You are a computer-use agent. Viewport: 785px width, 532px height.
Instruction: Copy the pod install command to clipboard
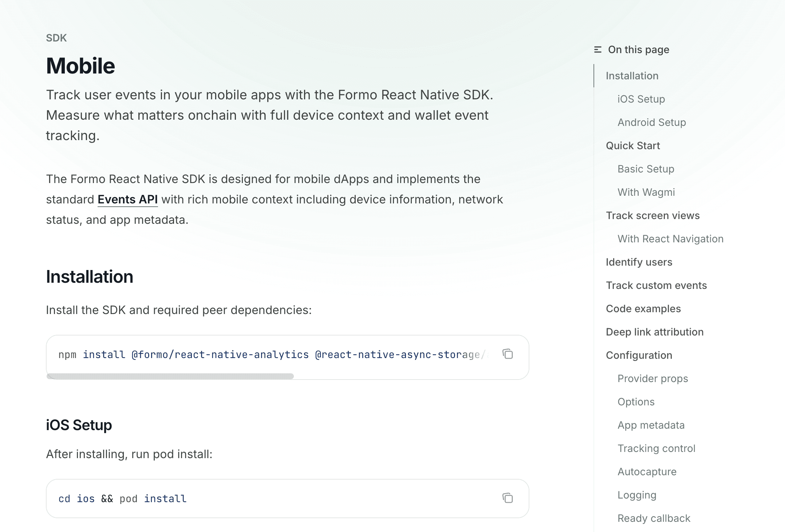click(x=508, y=498)
